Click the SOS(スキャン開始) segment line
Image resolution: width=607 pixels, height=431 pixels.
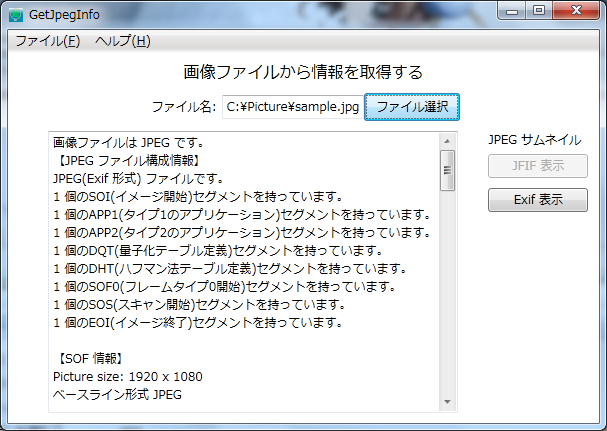tap(200, 304)
